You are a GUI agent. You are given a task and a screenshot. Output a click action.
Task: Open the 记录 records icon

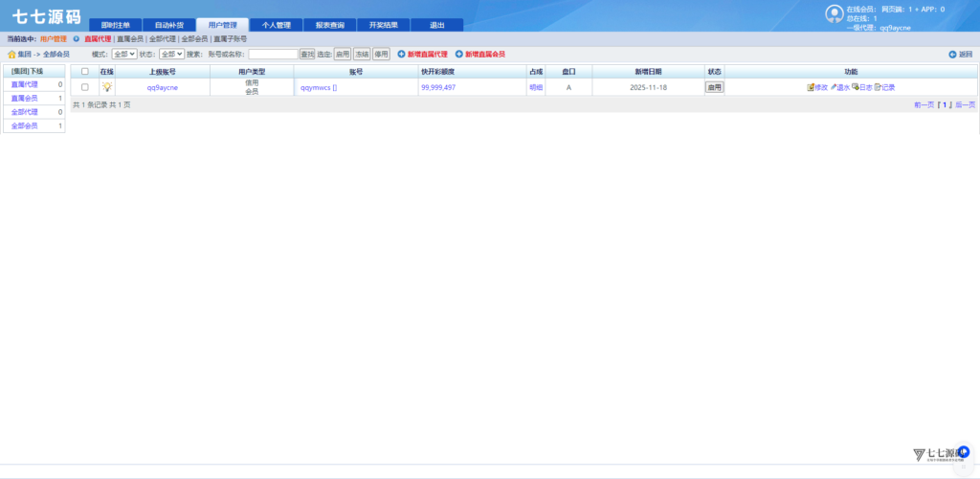tap(878, 87)
